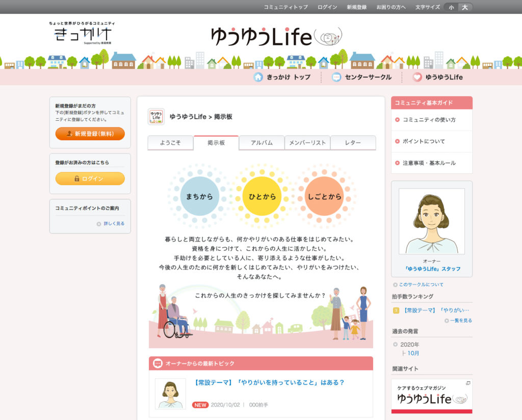
Task: Open 10月 past posts link
Action: [x=413, y=353]
